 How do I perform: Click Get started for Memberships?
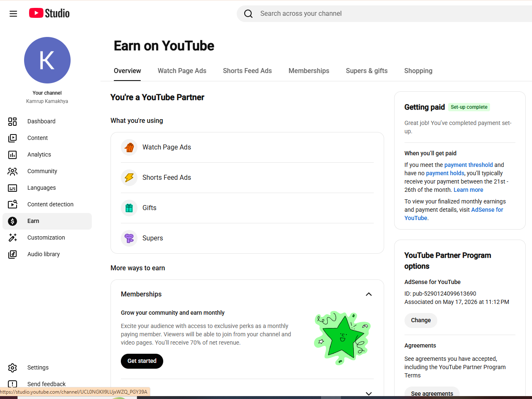tap(142, 361)
